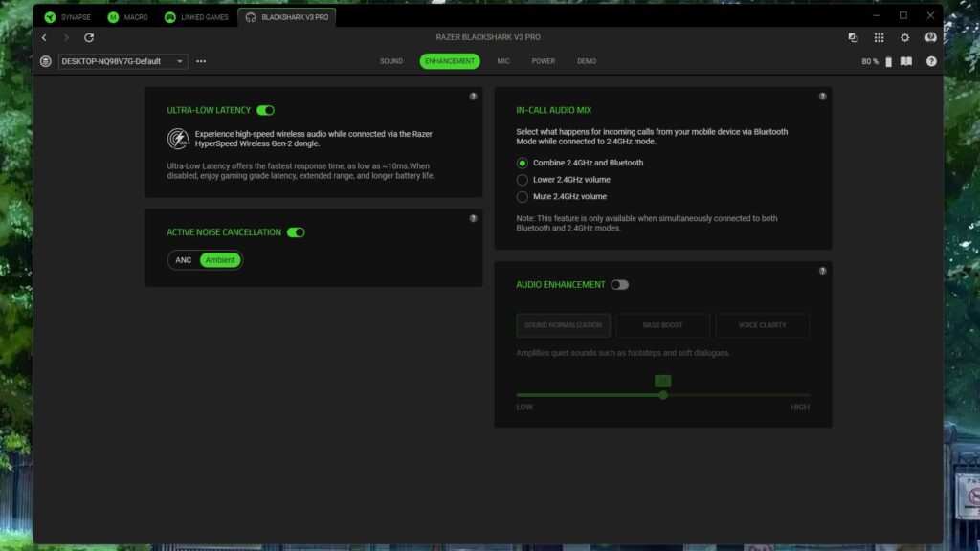Open the user guide book icon
This screenshot has height=551, width=980.
904,60
